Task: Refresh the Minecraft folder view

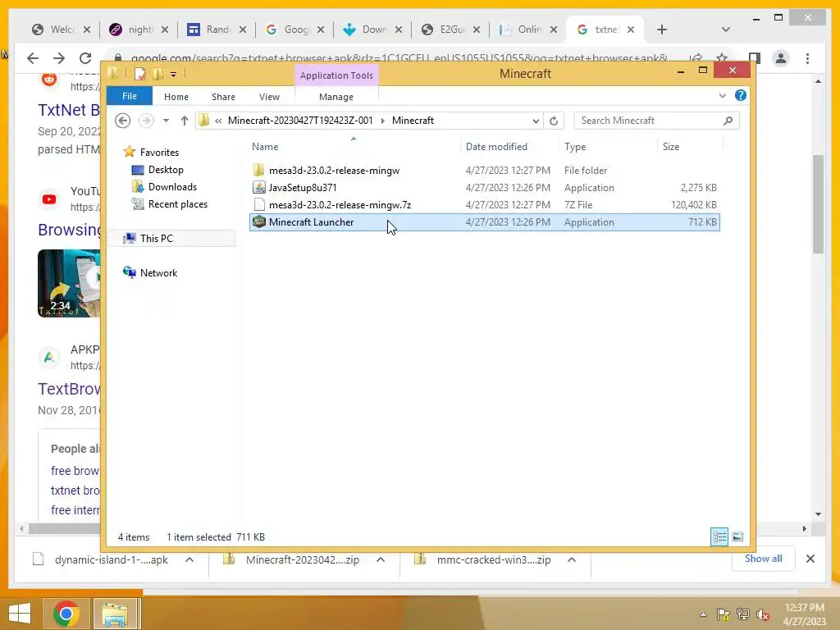Action: point(554,121)
